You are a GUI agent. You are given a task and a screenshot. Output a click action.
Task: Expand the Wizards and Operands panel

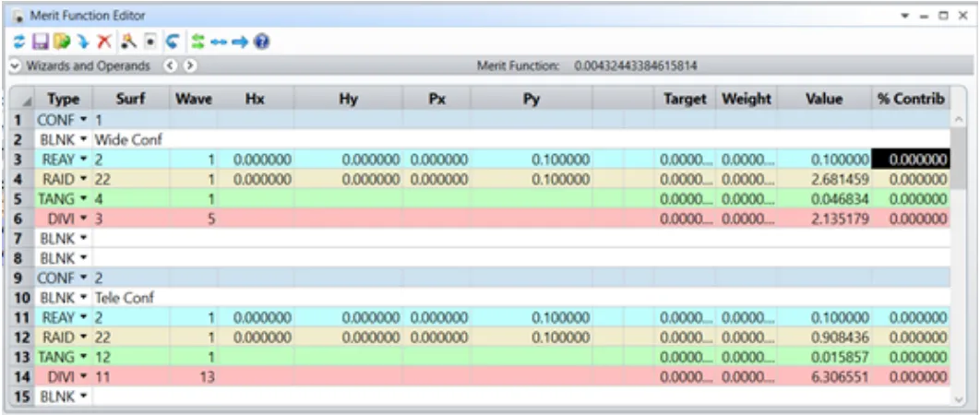point(14,66)
